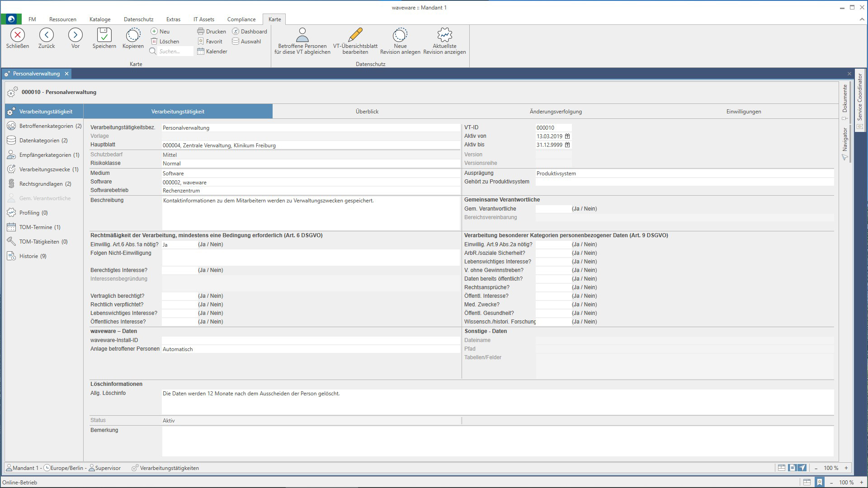This screenshot has height=488, width=868.
Task: Click Aktuellste Revision anzeigen icon
Action: (x=444, y=35)
